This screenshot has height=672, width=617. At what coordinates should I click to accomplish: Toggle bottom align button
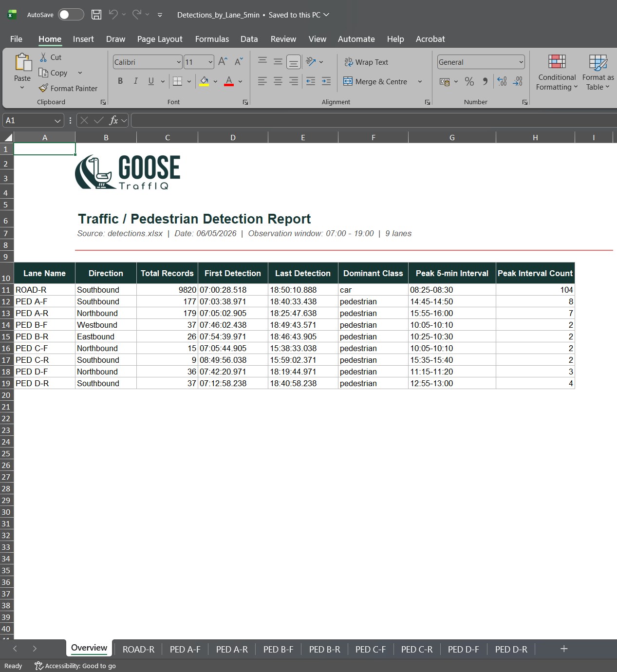coord(293,61)
